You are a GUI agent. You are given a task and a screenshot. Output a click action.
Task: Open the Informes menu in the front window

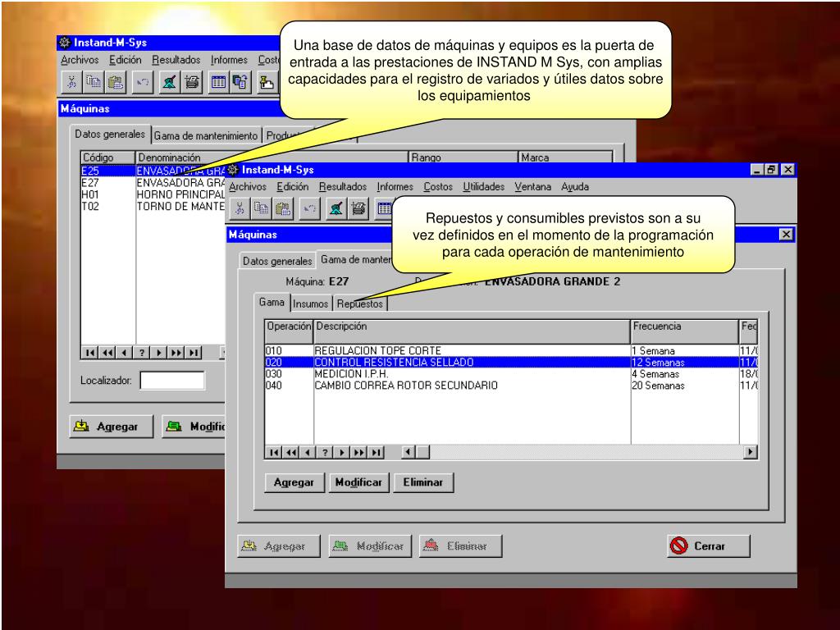[x=395, y=186]
